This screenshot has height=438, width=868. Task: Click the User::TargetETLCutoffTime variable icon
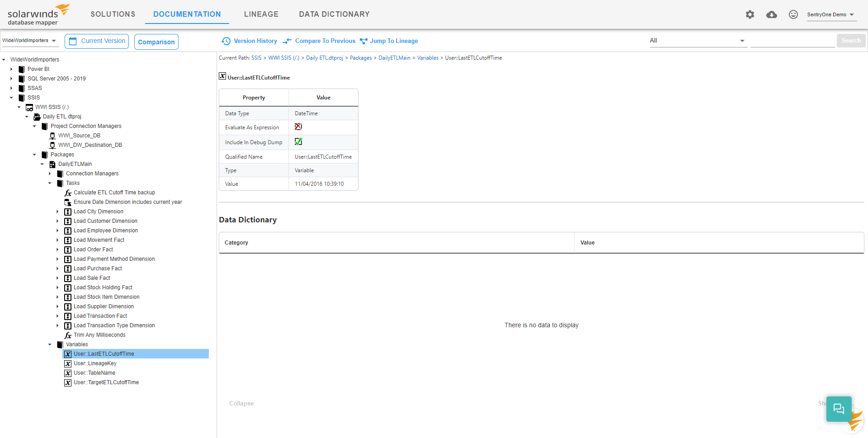[x=68, y=383]
